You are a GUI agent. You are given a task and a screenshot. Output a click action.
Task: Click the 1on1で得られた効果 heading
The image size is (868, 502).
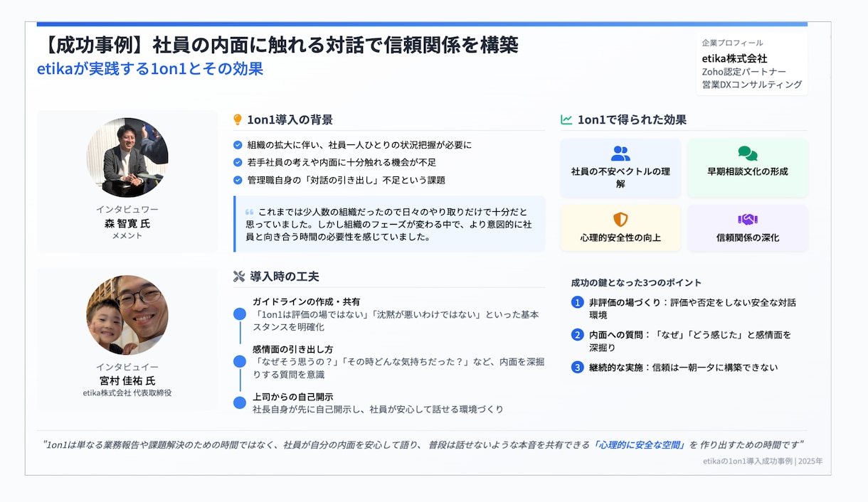click(632, 120)
